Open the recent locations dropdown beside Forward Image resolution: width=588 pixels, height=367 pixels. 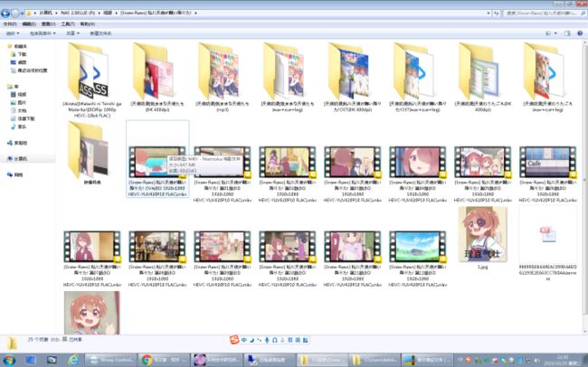click(22, 14)
